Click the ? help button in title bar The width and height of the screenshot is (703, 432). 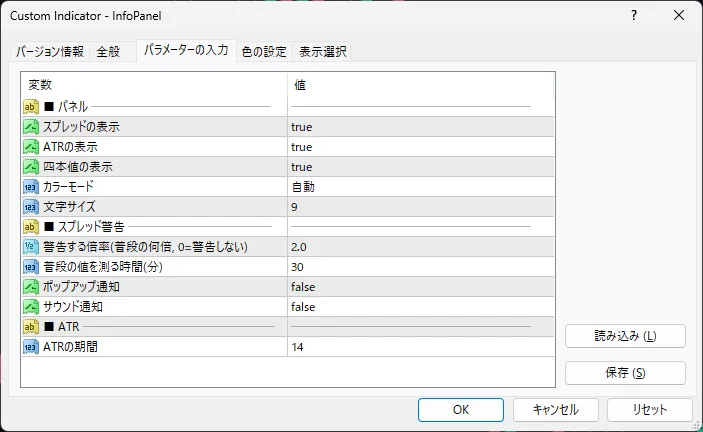click(634, 16)
